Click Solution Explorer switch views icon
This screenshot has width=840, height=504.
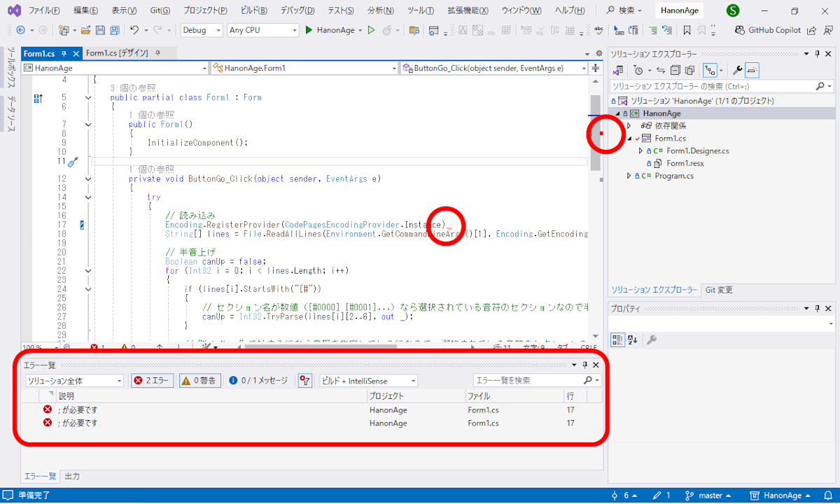(x=619, y=70)
